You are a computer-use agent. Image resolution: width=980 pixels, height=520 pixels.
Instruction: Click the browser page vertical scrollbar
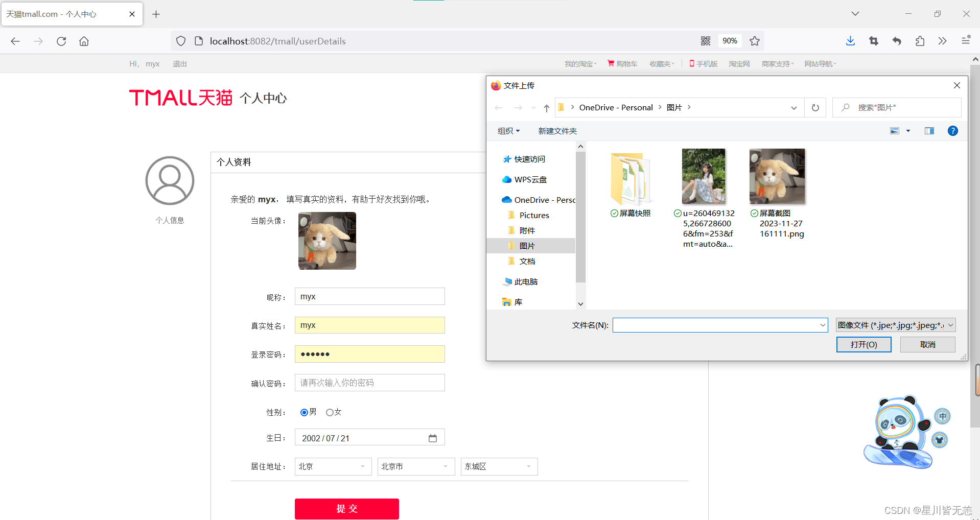pyautogui.click(x=975, y=245)
